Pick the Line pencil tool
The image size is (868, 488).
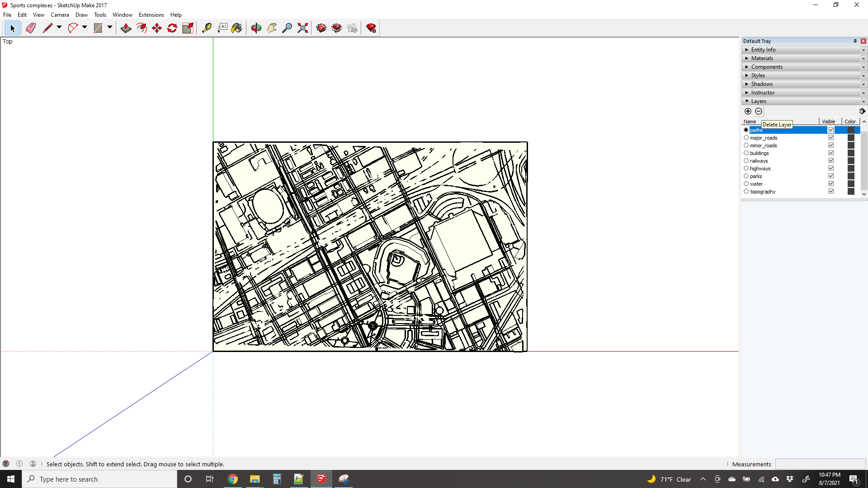[x=47, y=28]
